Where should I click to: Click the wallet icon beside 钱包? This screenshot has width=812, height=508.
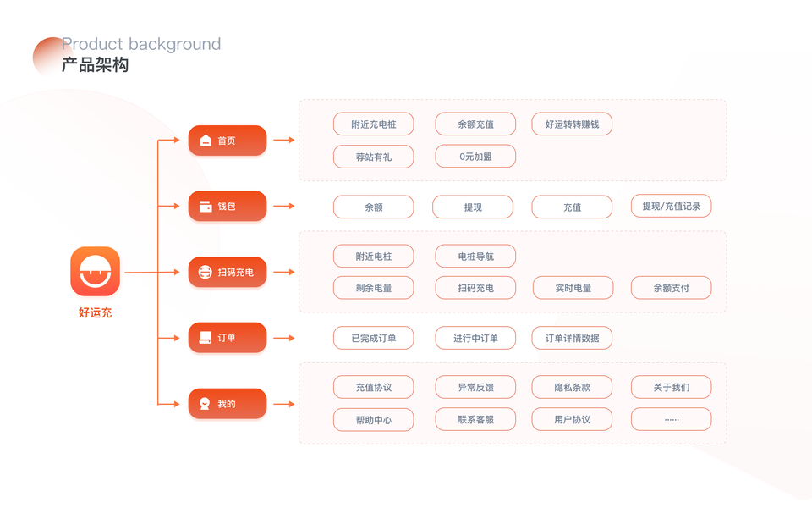coord(206,207)
